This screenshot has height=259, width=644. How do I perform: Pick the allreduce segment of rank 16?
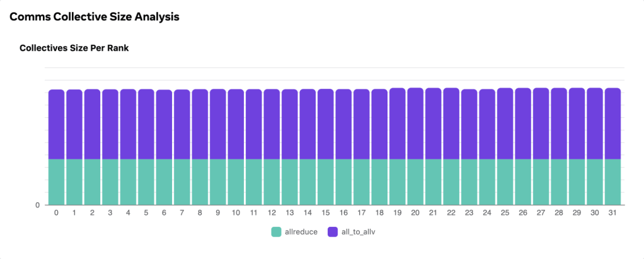pyautogui.click(x=343, y=181)
